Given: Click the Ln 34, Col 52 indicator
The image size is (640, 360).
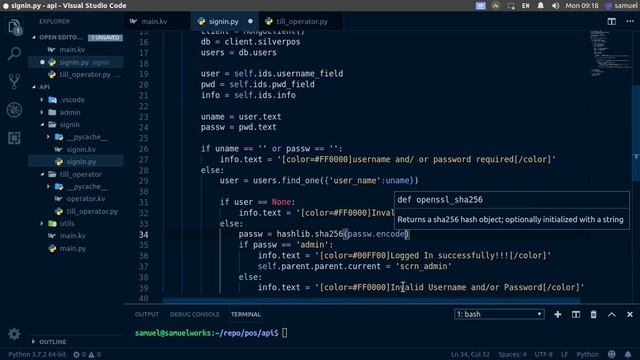Looking at the screenshot, I should point(470,354).
